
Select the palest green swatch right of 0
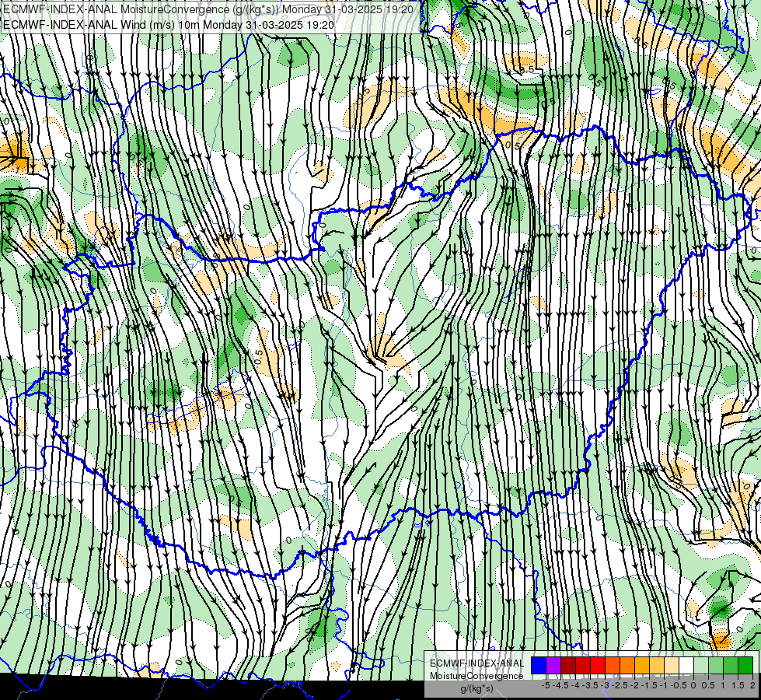[x=701, y=665]
